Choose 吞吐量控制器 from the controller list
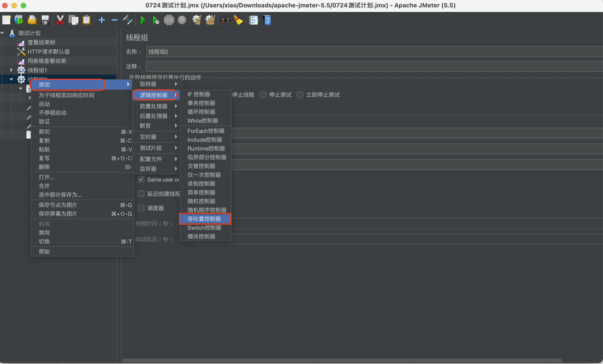The width and height of the screenshot is (603, 364). pyautogui.click(x=204, y=219)
